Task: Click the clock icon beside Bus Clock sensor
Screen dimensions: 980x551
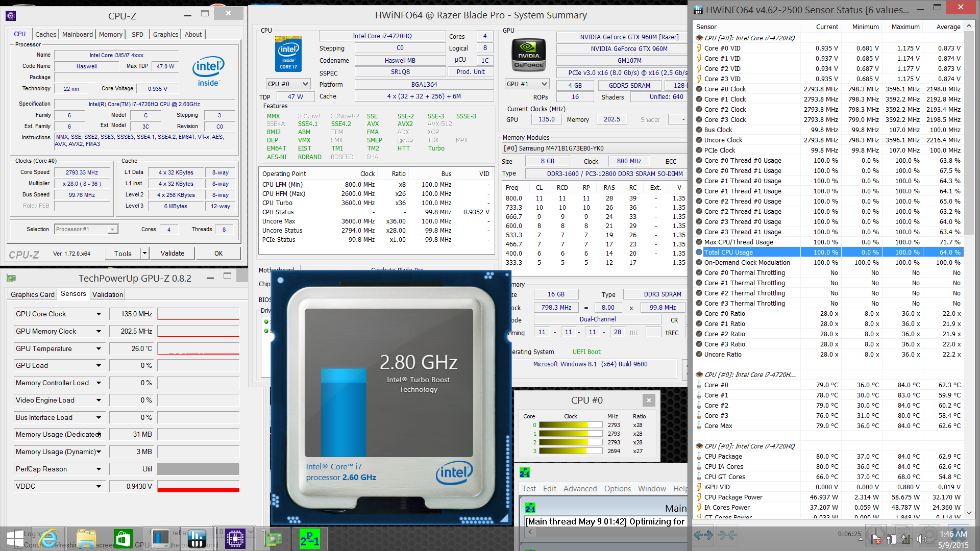Action: 699,130
